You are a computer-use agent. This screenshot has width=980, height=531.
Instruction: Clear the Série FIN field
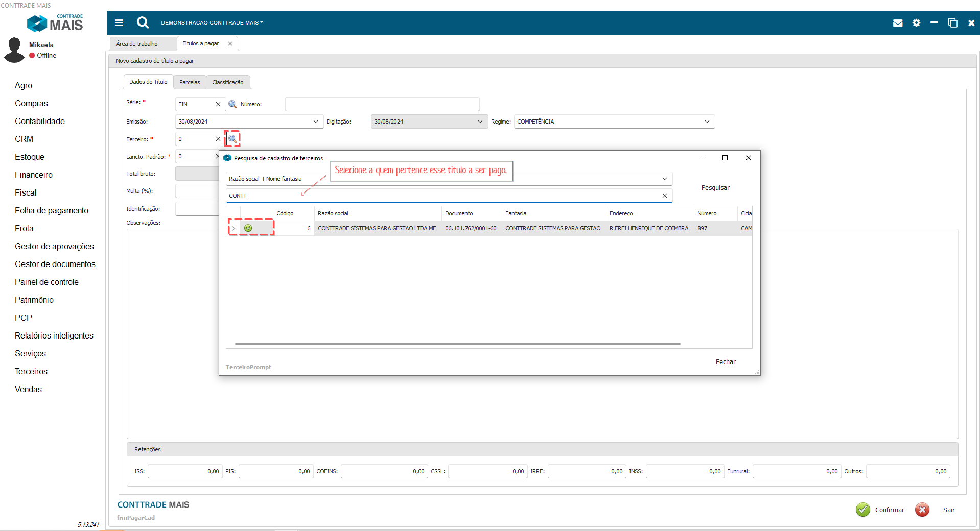point(218,104)
